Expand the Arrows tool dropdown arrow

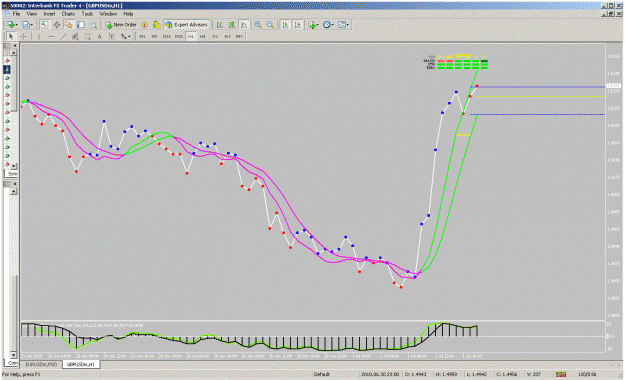[130, 36]
